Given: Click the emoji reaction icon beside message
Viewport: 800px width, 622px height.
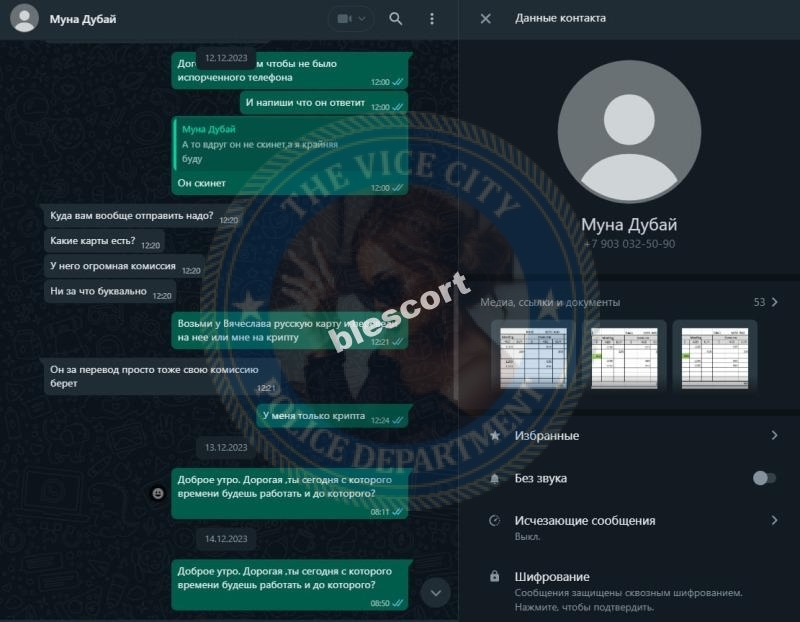Looking at the screenshot, I should [x=158, y=493].
